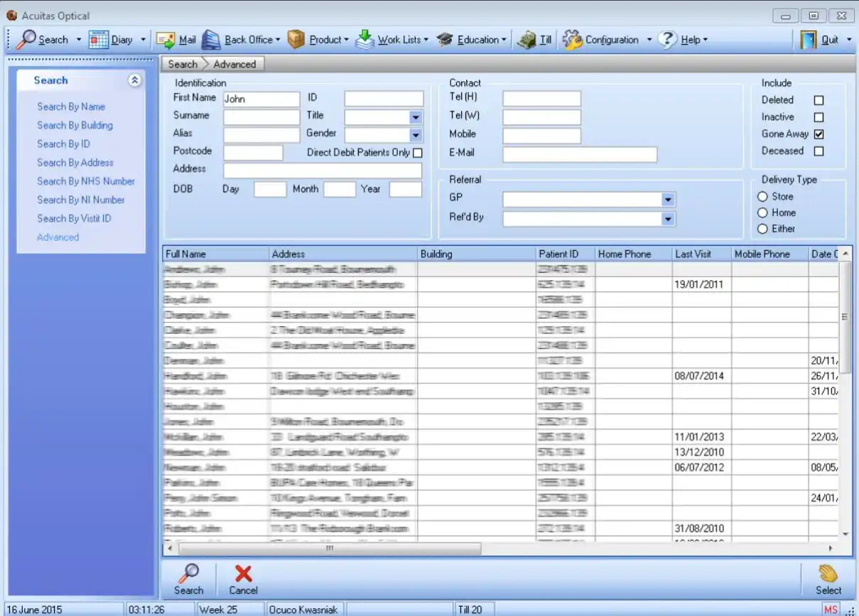Viewport: 859px width, 616px height.
Task: Enable the Deceased include checkbox
Action: tap(818, 151)
